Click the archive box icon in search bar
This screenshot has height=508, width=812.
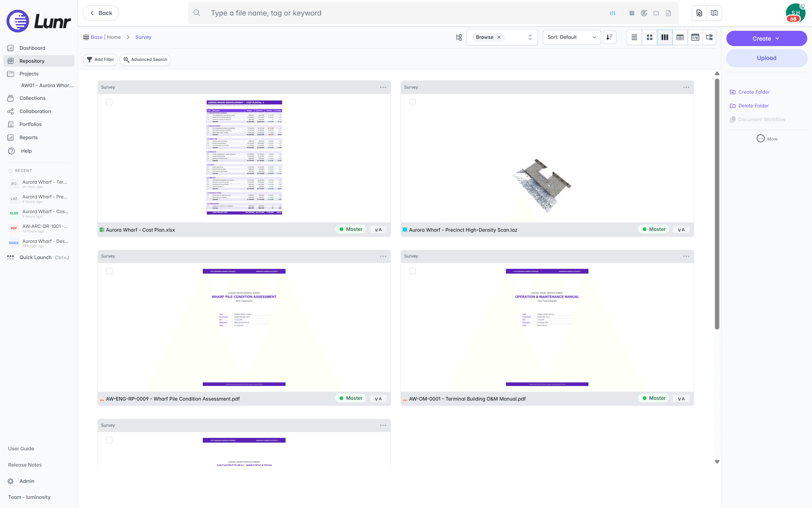tap(632, 13)
